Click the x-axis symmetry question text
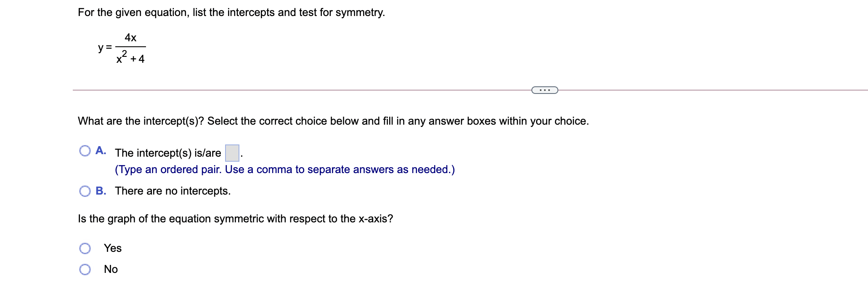The height and width of the screenshot is (291, 868). pyautogui.click(x=236, y=219)
